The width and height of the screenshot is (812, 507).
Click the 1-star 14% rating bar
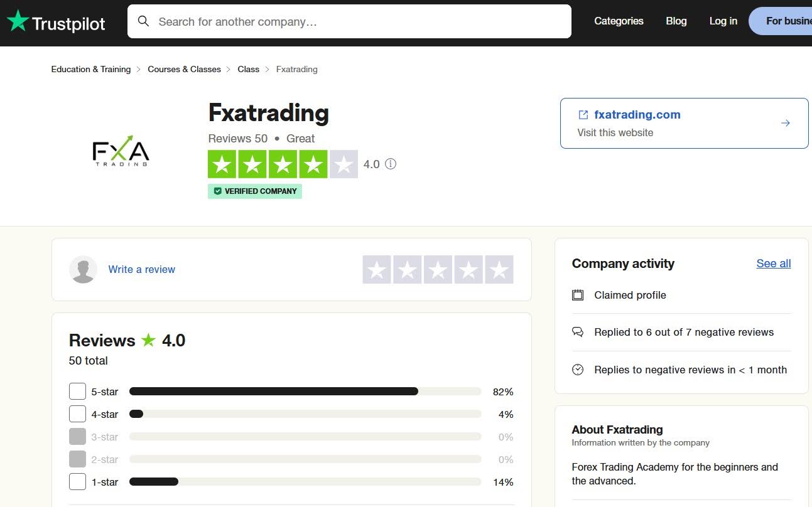[x=305, y=482]
